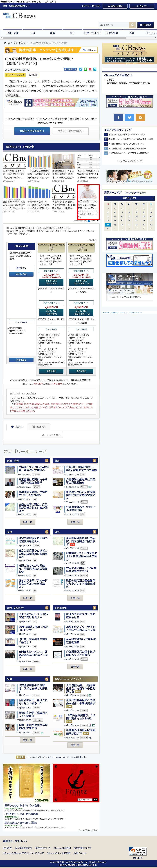The width and height of the screenshot is (157, 868).
Task: Open the sidebar Facebook icon
Action: (x=118, y=117)
